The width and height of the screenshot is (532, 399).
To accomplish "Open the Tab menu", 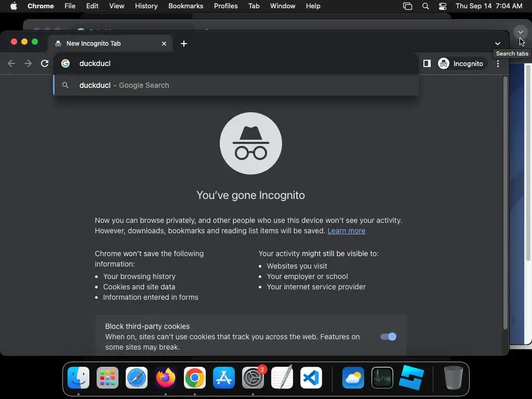I will click(254, 6).
